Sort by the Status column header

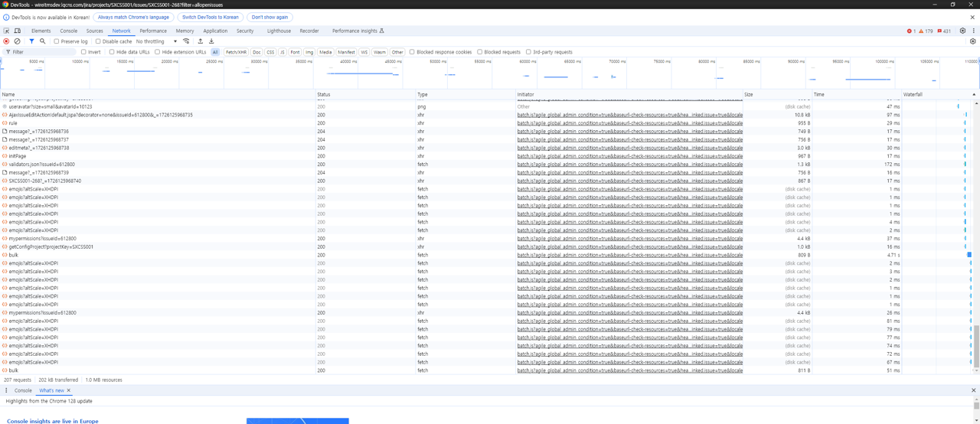click(x=365, y=94)
